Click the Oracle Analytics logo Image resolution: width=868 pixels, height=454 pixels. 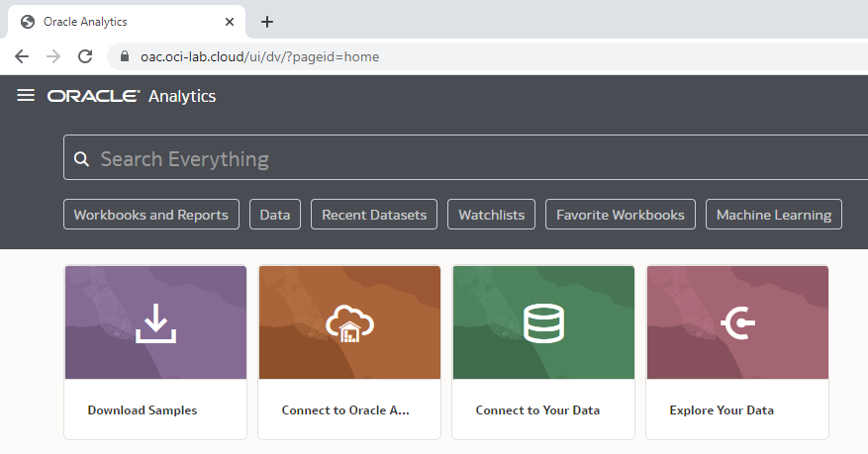132,96
